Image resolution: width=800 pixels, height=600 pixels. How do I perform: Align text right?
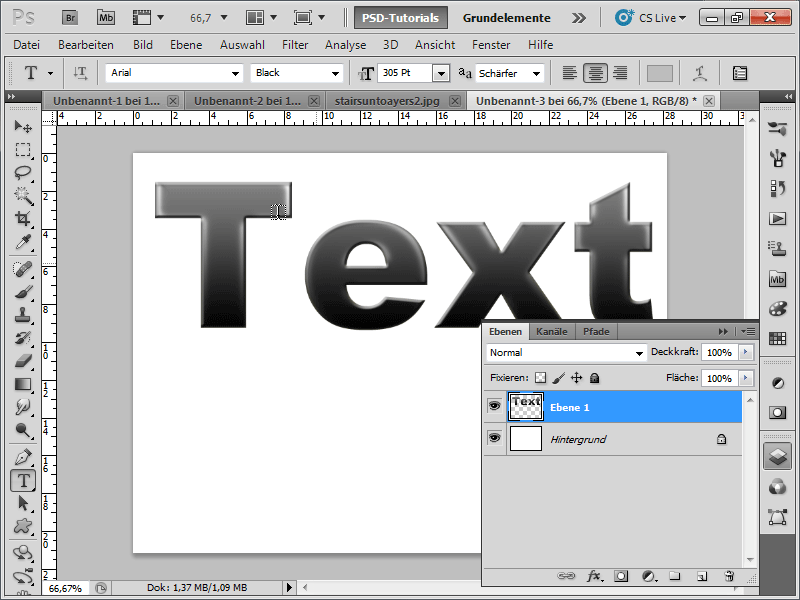coord(620,73)
